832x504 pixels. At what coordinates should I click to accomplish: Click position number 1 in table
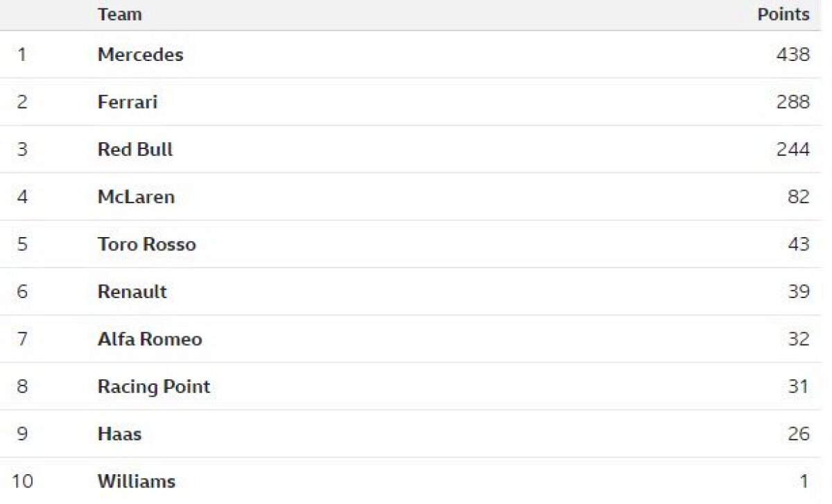[x=22, y=55]
